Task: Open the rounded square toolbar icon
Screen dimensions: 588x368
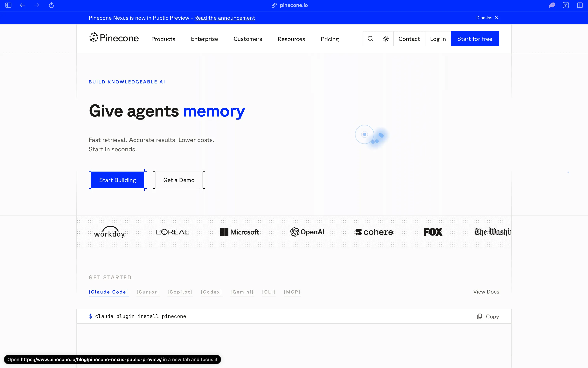Action: pyautogui.click(x=566, y=5)
